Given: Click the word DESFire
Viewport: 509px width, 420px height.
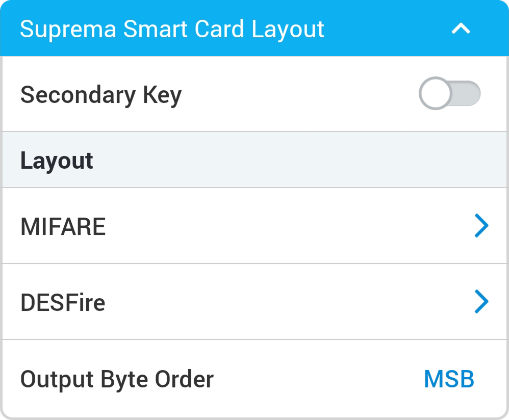Looking at the screenshot, I should 63,302.
